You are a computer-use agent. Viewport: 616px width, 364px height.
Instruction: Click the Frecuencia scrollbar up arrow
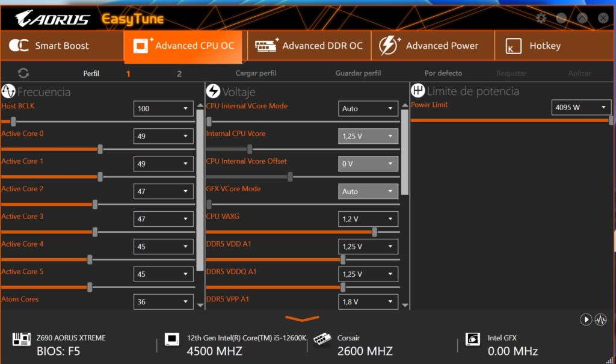(200, 105)
